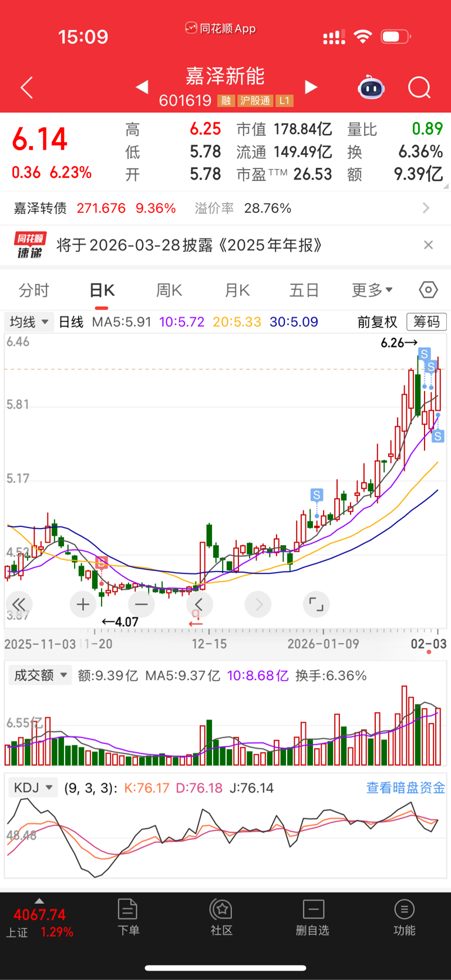Open 下单 order placement
Screen dimensions: 451x980
click(128, 917)
